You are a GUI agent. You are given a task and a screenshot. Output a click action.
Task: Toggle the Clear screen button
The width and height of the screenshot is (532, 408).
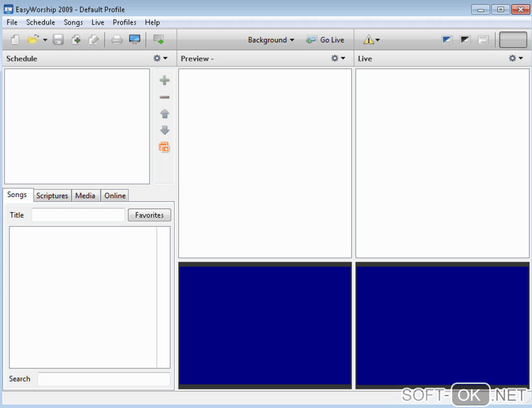coord(483,40)
